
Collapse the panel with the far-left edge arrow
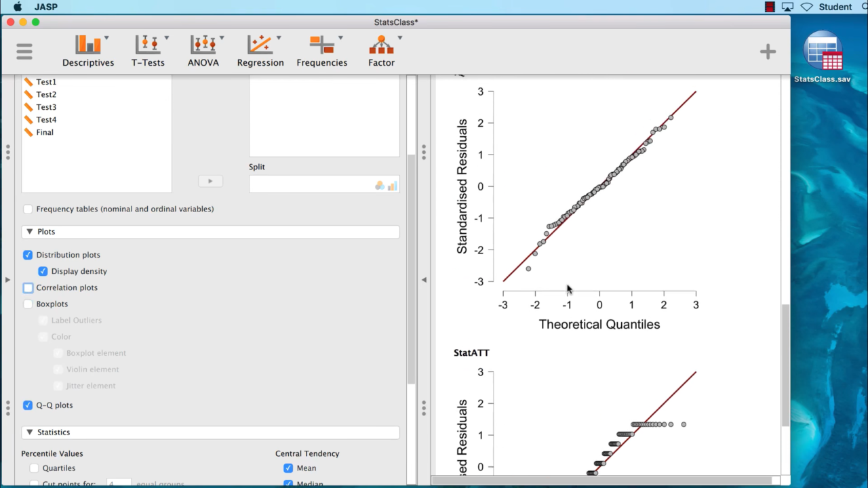click(x=7, y=279)
